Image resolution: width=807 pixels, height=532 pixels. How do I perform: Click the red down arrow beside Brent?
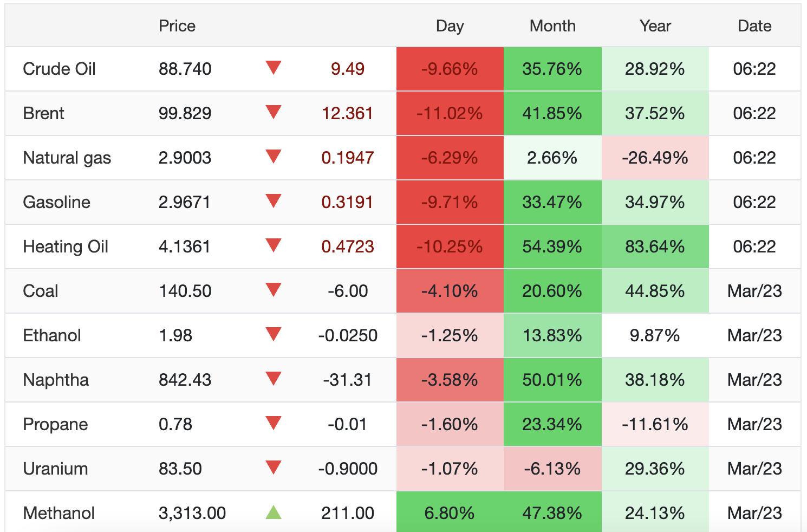(x=274, y=112)
